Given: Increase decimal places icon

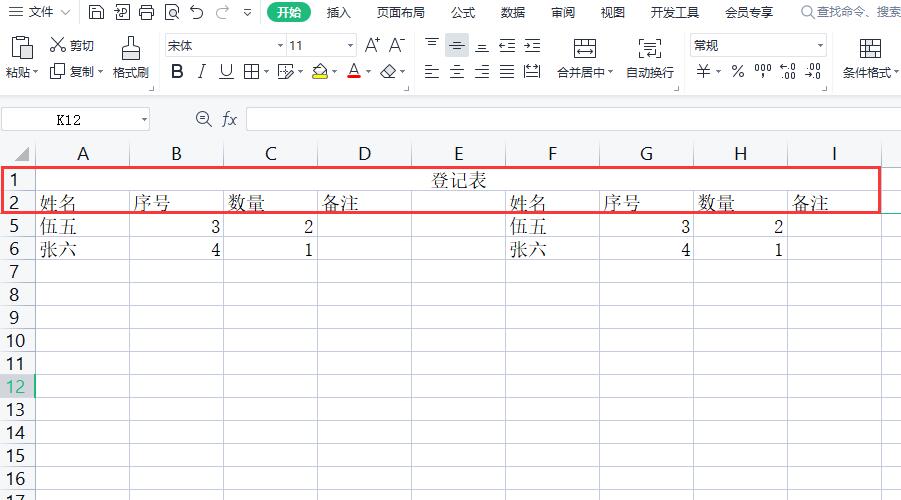Looking at the screenshot, I should (x=788, y=72).
